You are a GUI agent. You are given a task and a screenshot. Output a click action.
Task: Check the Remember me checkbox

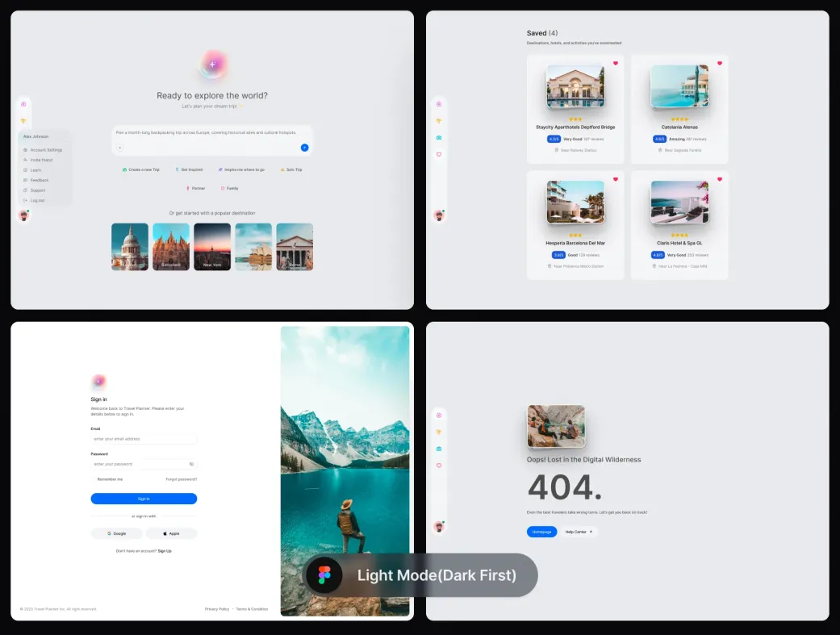tap(94, 479)
